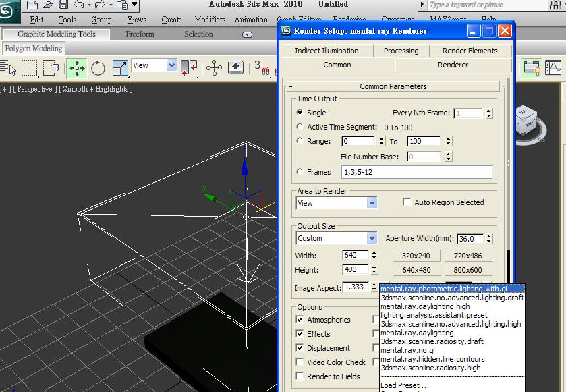
Task: Open the redo history dropdown arrow
Action: (111, 5)
